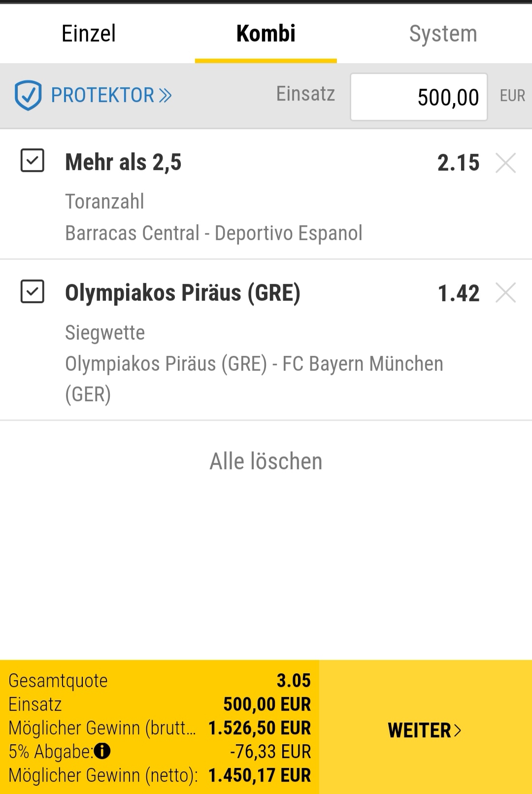Switch to the System tab
This screenshot has width=532, height=794.
point(443,34)
